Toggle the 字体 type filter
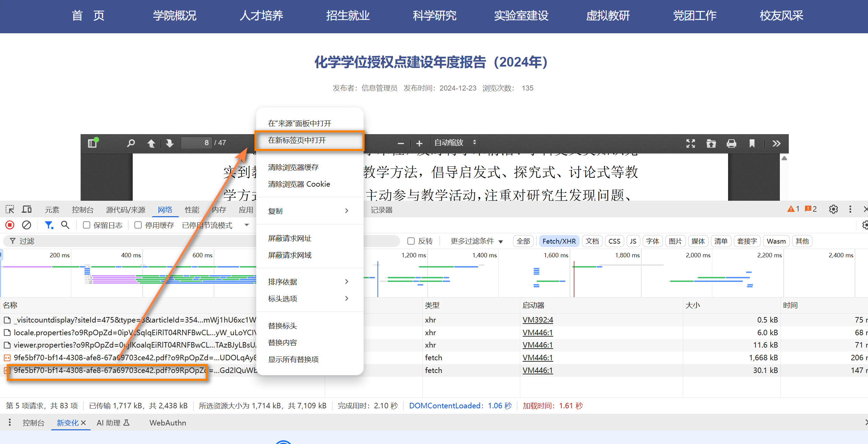The height and width of the screenshot is (444, 868). click(x=653, y=241)
